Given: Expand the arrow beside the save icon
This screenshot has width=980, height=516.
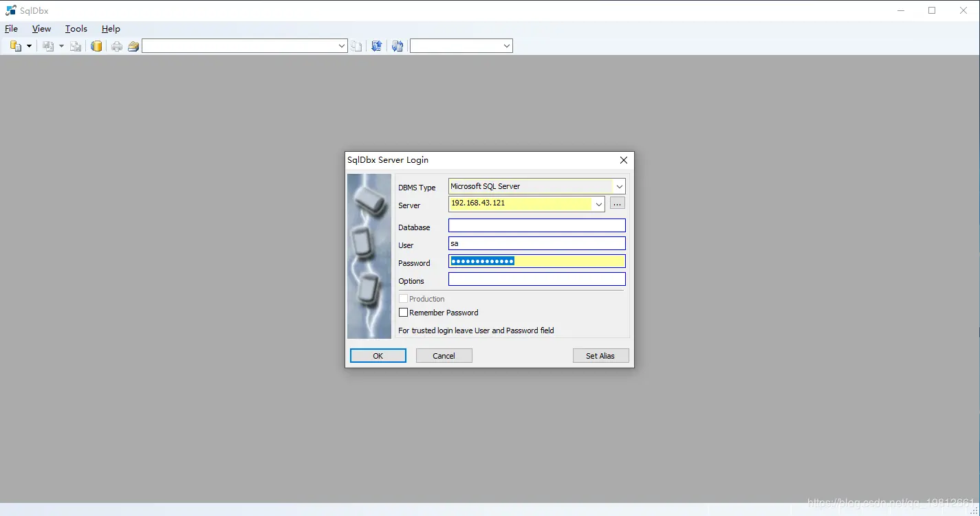Looking at the screenshot, I should tap(61, 46).
